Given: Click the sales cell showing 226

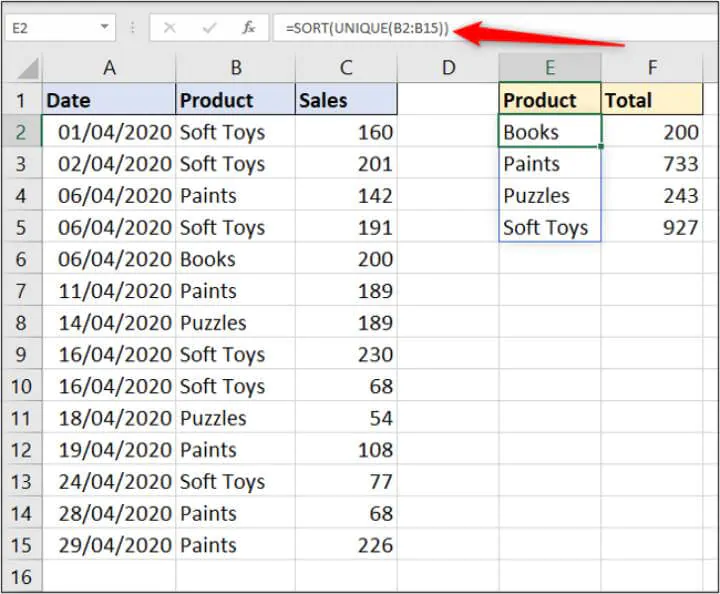Looking at the screenshot, I should pyautogui.click(x=346, y=545).
